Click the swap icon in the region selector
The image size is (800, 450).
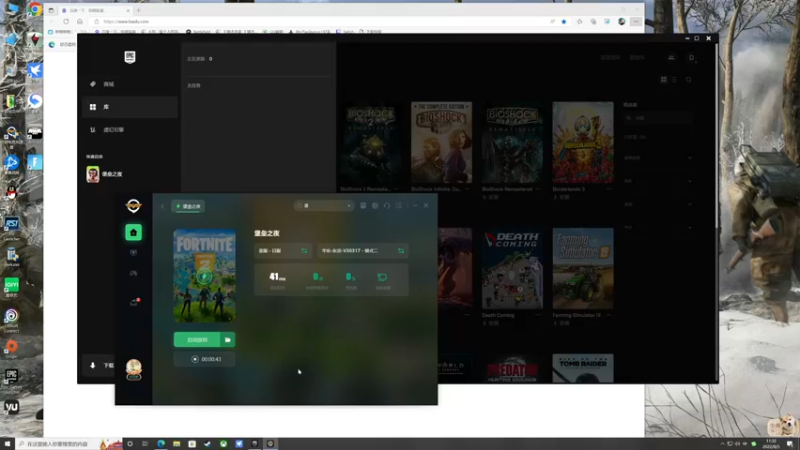coord(305,251)
